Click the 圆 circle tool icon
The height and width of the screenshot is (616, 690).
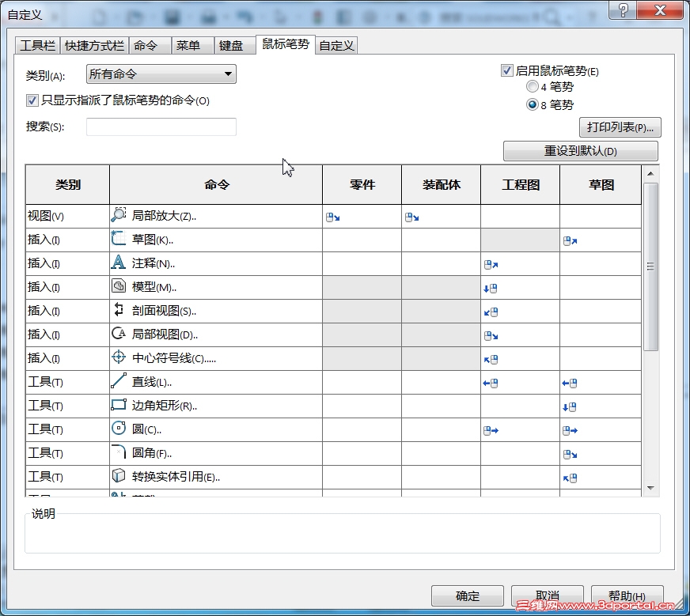pos(119,429)
